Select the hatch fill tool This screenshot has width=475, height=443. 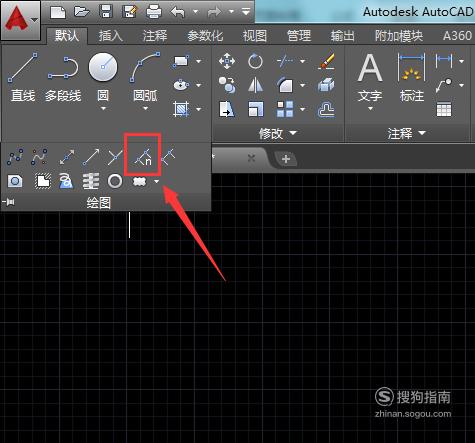pos(181,109)
